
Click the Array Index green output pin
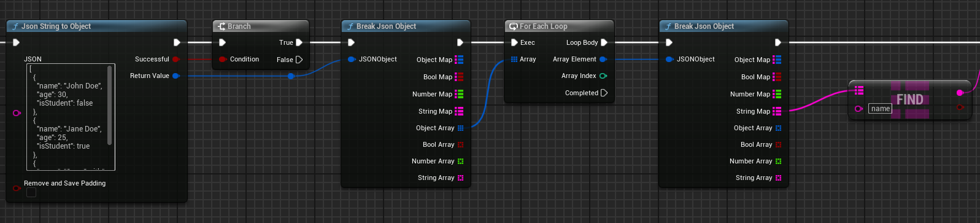click(603, 76)
